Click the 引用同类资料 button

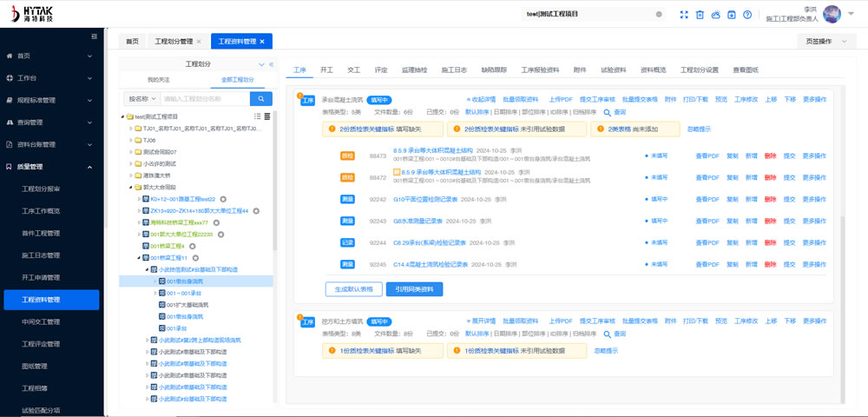click(x=414, y=288)
